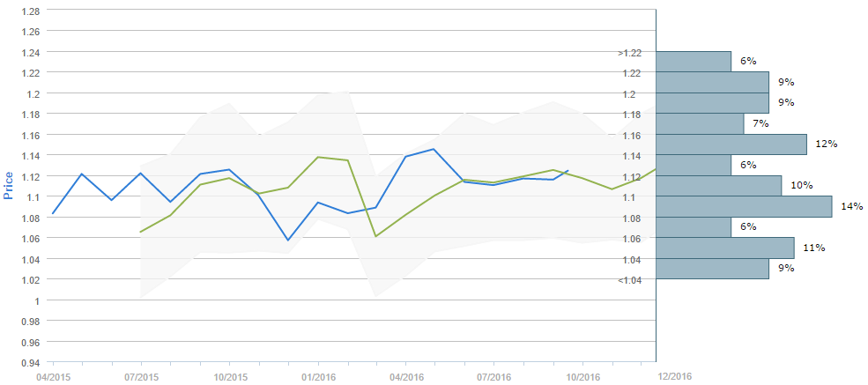
Task: Click the 14% histogram bar
Action: pyautogui.click(x=744, y=206)
